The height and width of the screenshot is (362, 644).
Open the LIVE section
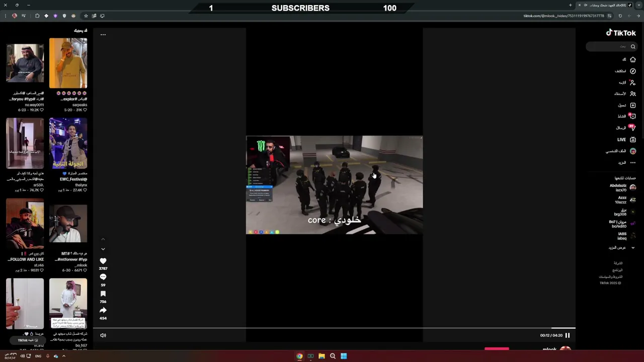coord(626,139)
